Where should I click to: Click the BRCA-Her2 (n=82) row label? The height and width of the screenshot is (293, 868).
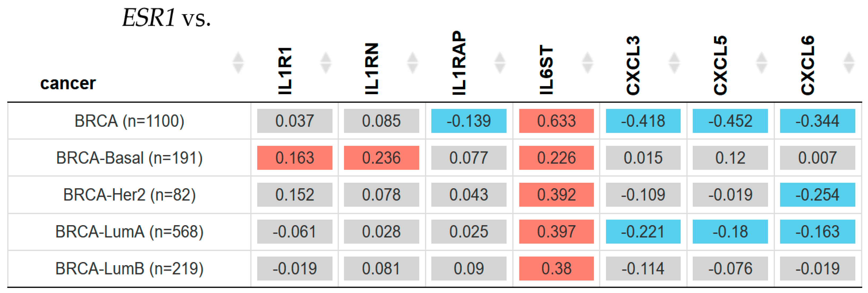coord(129,195)
